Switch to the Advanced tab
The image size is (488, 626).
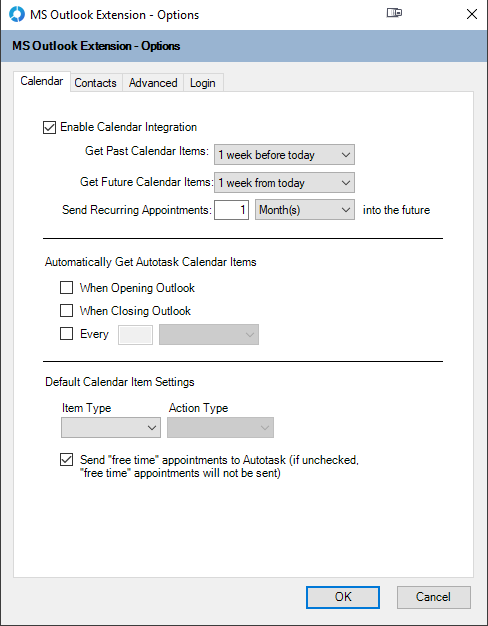[x=153, y=83]
